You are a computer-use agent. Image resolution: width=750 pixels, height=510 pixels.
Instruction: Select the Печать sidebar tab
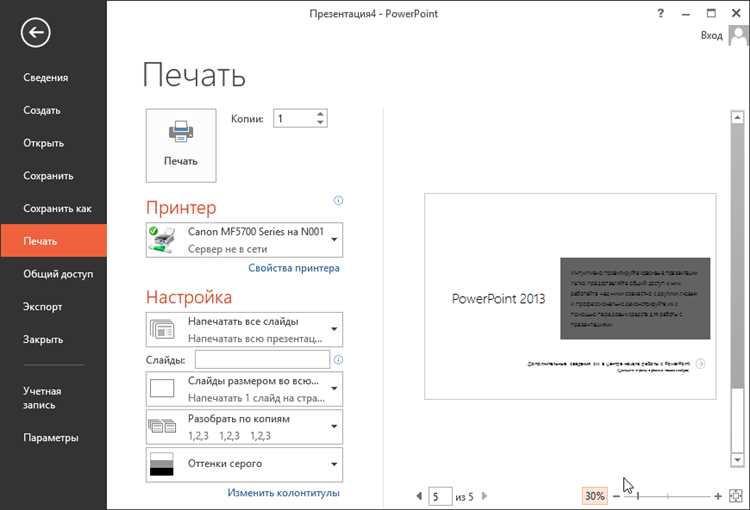(x=54, y=241)
